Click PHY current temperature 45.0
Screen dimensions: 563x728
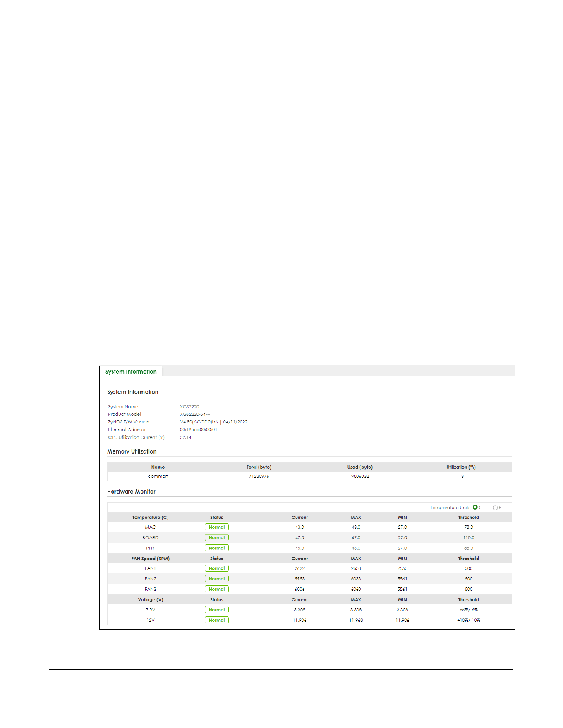coord(299,548)
